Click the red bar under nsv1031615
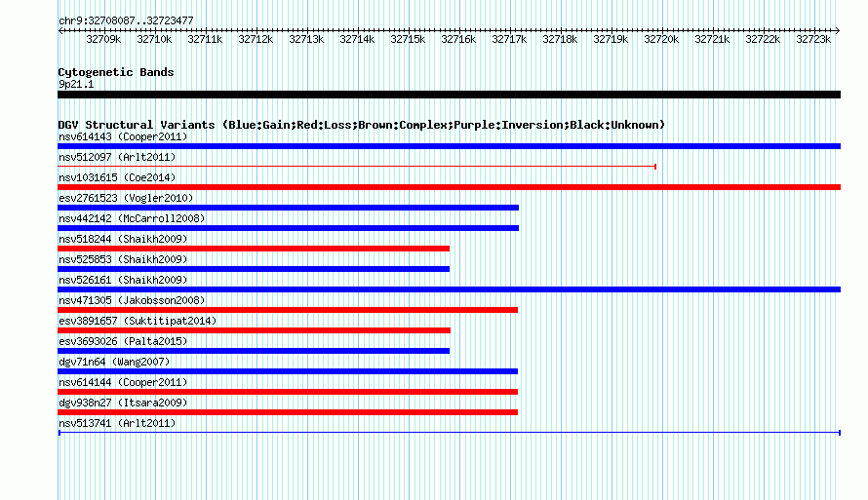Image resolution: width=868 pixels, height=500 pixels. coord(449,187)
